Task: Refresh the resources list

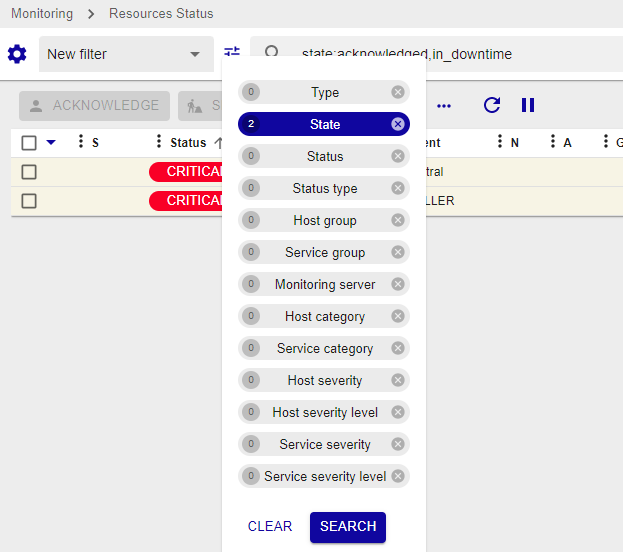Action: (492, 105)
